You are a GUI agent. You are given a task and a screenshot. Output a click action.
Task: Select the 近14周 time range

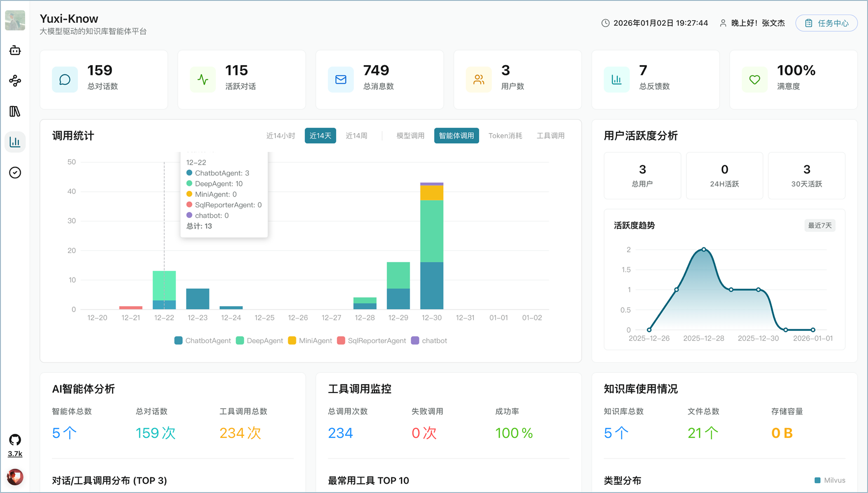(356, 136)
